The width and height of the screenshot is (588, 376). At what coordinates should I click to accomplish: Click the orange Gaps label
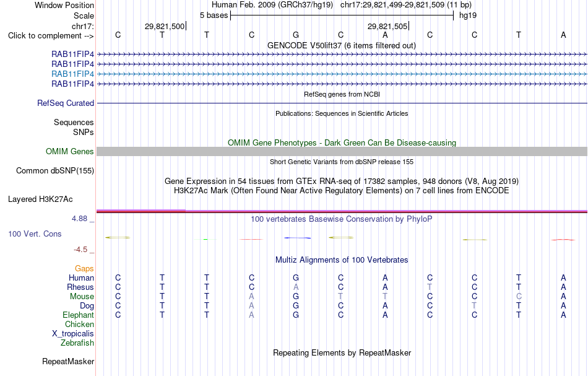point(84,268)
